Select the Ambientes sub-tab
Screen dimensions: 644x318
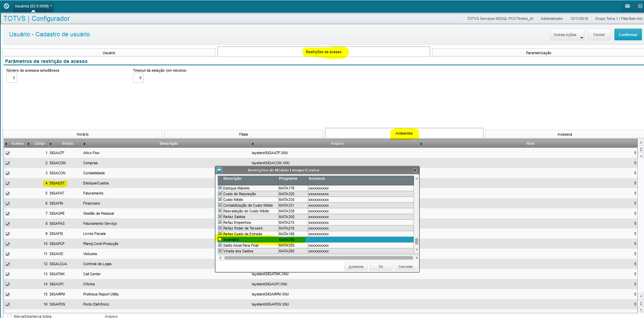404,133
